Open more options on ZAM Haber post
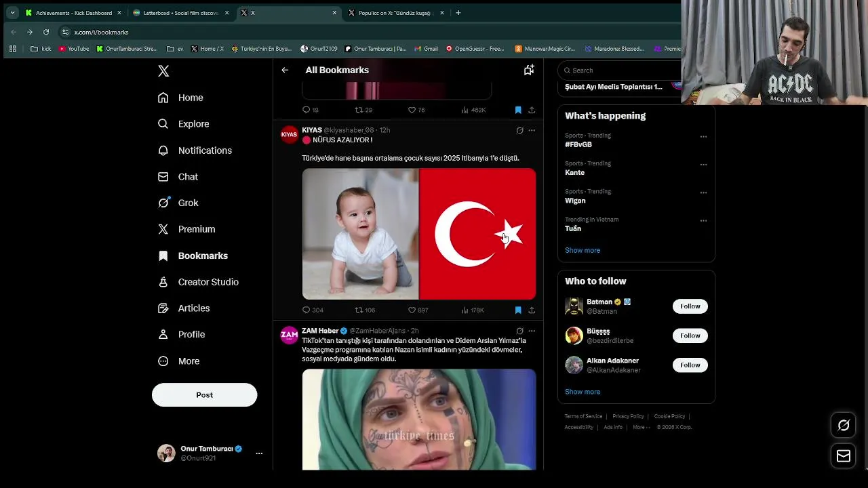Image resolution: width=868 pixels, height=488 pixels. click(x=532, y=331)
